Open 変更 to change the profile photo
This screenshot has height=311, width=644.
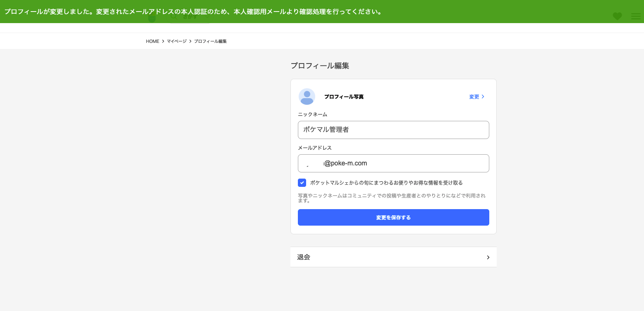(x=474, y=97)
